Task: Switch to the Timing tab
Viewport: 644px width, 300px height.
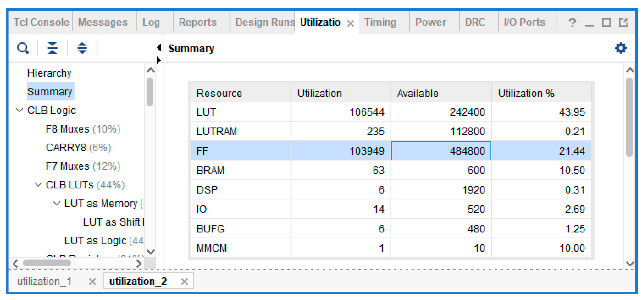Action: tap(380, 22)
